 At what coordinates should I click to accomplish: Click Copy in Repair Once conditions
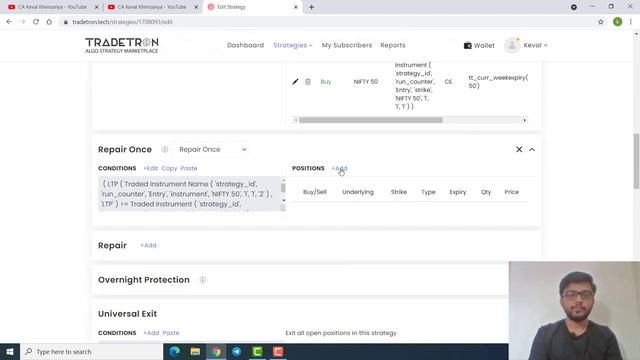click(x=169, y=168)
